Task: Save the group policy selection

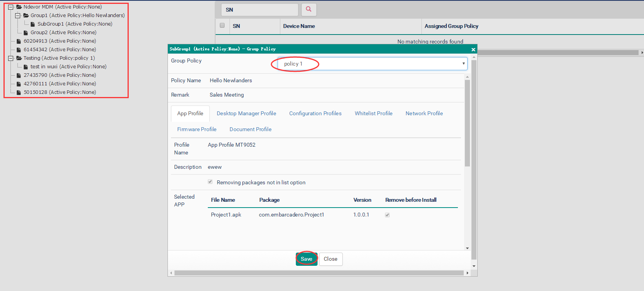Action: pos(306,259)
